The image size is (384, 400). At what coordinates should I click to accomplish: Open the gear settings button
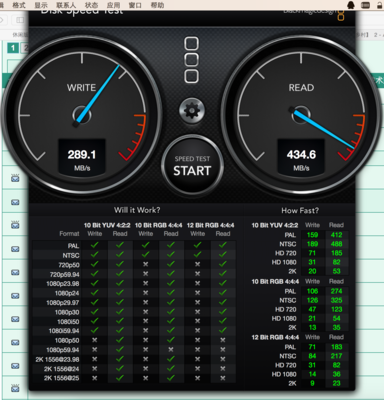click(x=192, y=111)
